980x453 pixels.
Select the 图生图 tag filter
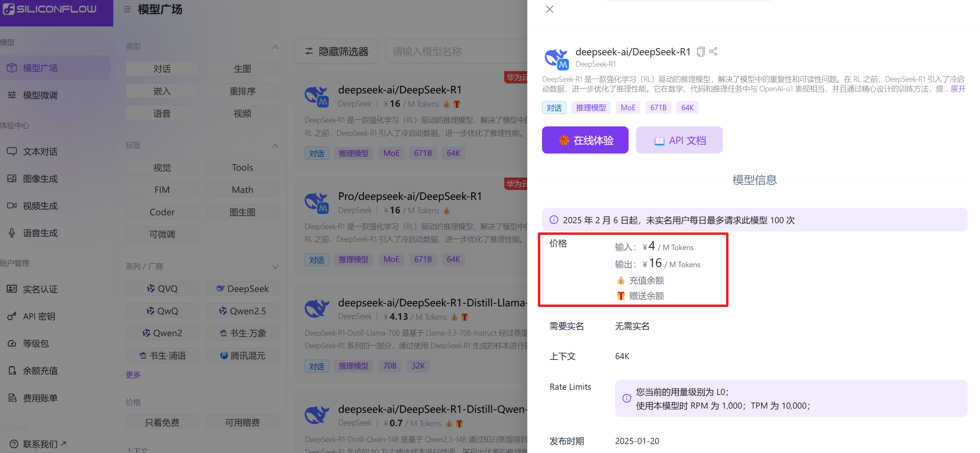click(x=242, y=212)
